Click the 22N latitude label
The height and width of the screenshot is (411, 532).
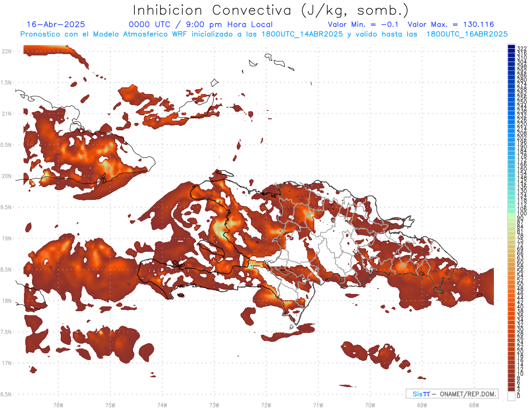[x=7, y=51]
